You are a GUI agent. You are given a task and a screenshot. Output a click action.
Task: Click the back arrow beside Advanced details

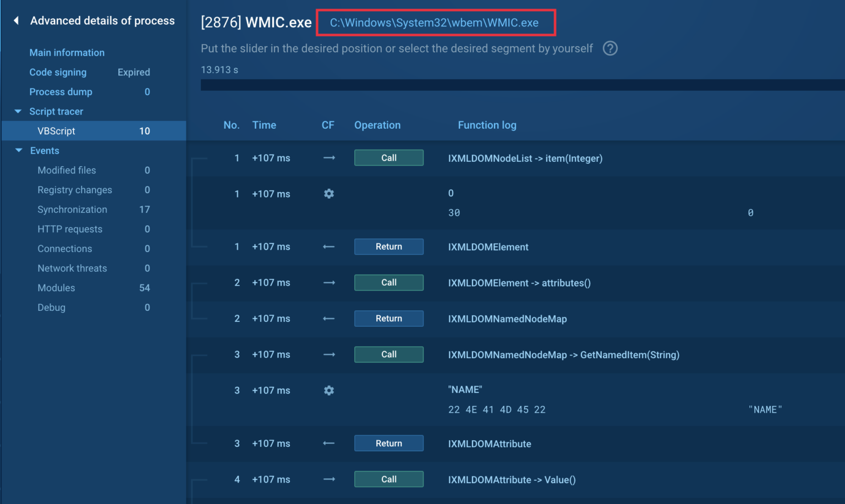point(16,20)
